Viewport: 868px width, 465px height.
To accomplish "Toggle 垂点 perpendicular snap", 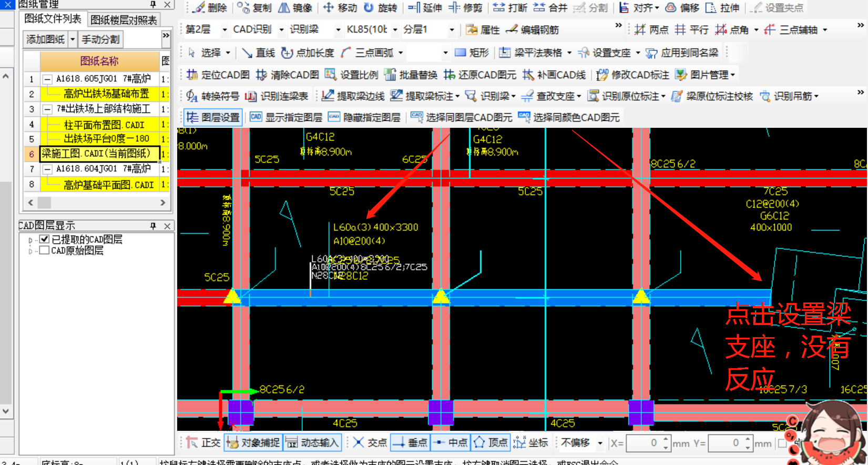I will click(x=410, y=442).
